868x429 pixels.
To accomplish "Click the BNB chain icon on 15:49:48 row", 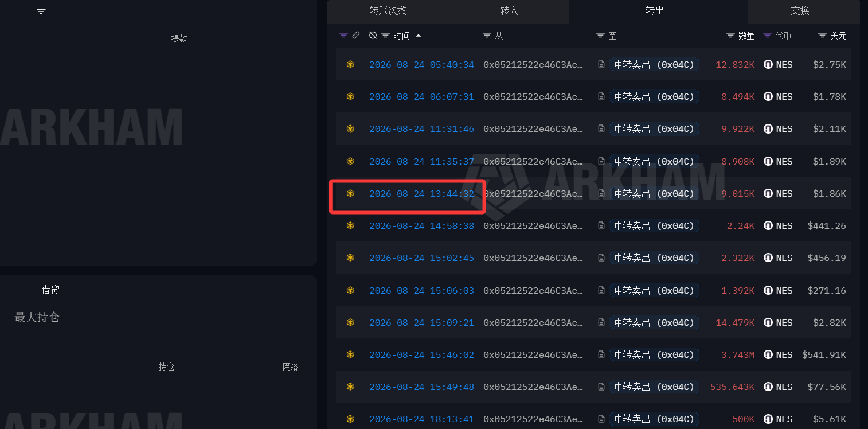I will 350,387.
